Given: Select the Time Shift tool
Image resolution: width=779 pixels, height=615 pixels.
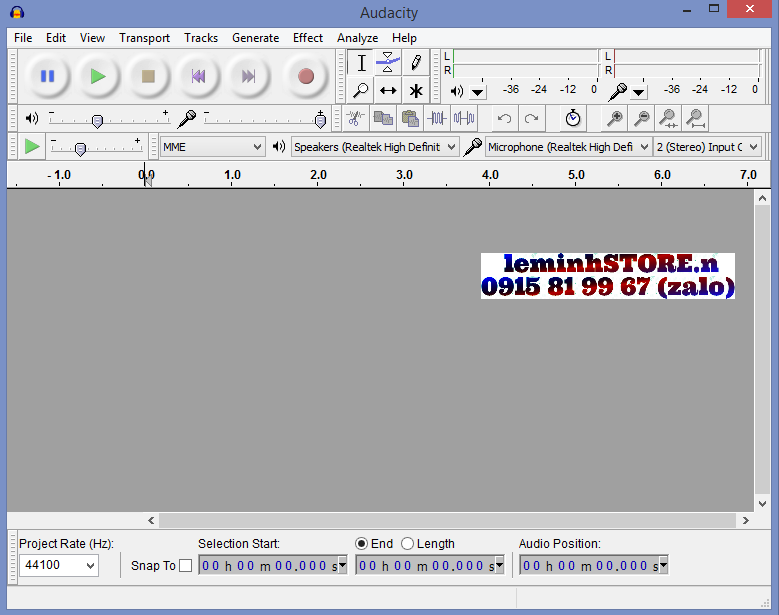Looking at the screenshot, I should [x=388, y=90].
